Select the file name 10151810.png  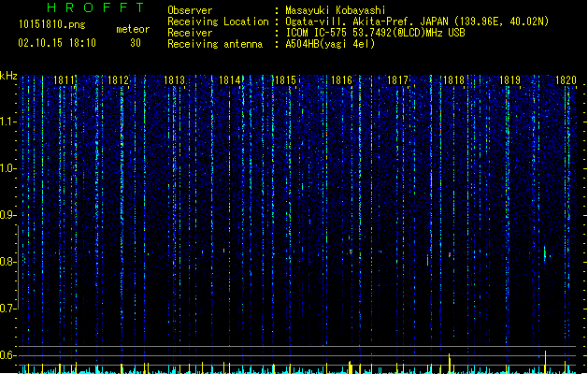coord(52,25)
